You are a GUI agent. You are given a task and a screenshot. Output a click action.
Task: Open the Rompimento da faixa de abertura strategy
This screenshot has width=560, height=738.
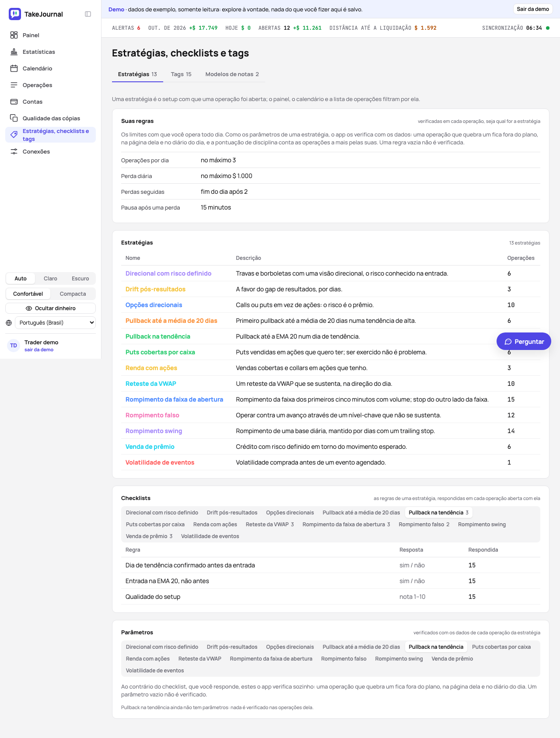(174, 399)
